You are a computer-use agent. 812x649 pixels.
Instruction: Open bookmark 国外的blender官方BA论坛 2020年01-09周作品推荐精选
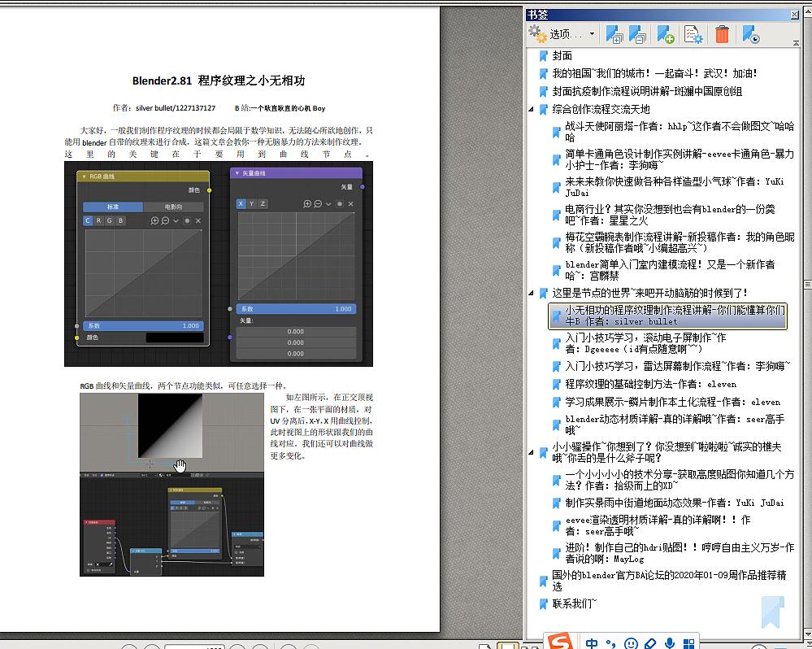click(x=669, y=581)
